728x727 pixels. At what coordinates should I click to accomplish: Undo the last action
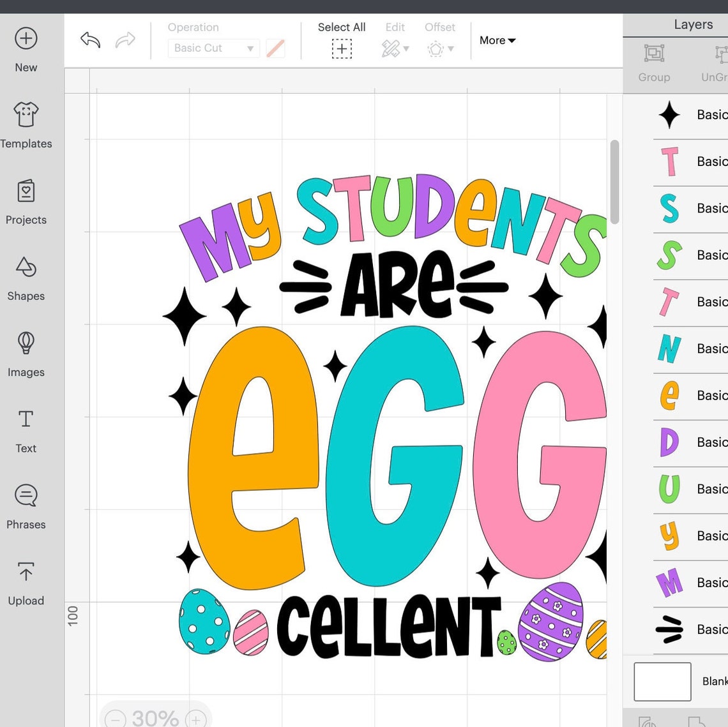coord(89,40)
